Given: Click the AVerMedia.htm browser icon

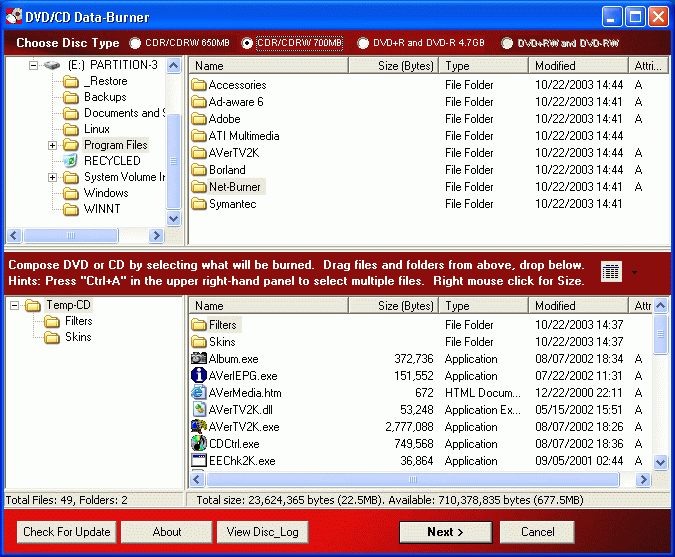Looking at the screenshot, I should [x=198, y=393].
